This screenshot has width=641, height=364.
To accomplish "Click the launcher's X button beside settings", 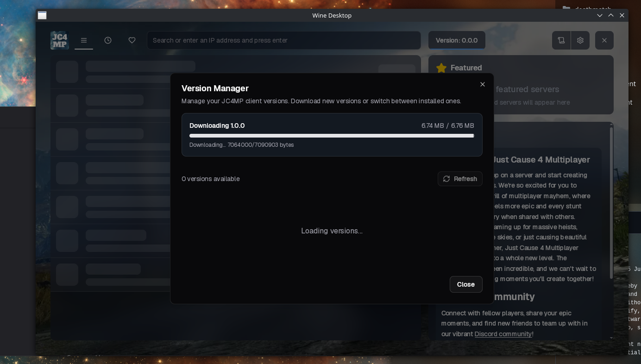I will (x=604, y=40).
